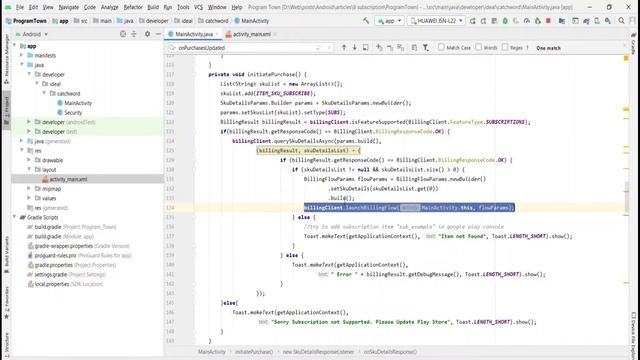The height and width of the screenshot is (360, 640).
Task: Expand the drawable folder
Action: point(29,160)
